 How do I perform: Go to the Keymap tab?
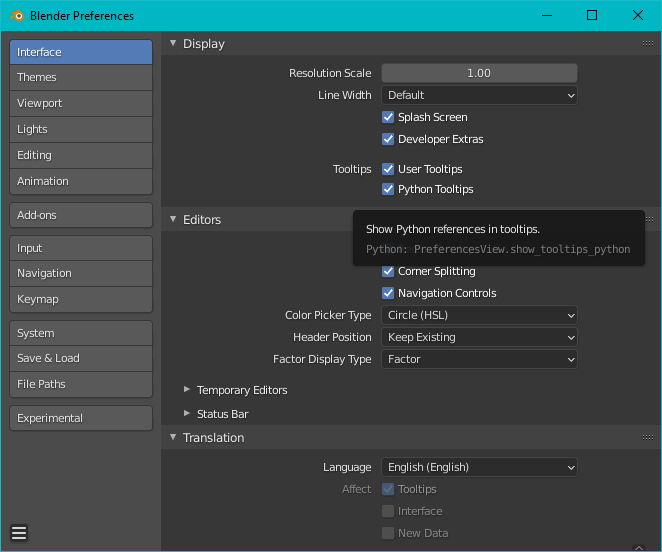81,299
